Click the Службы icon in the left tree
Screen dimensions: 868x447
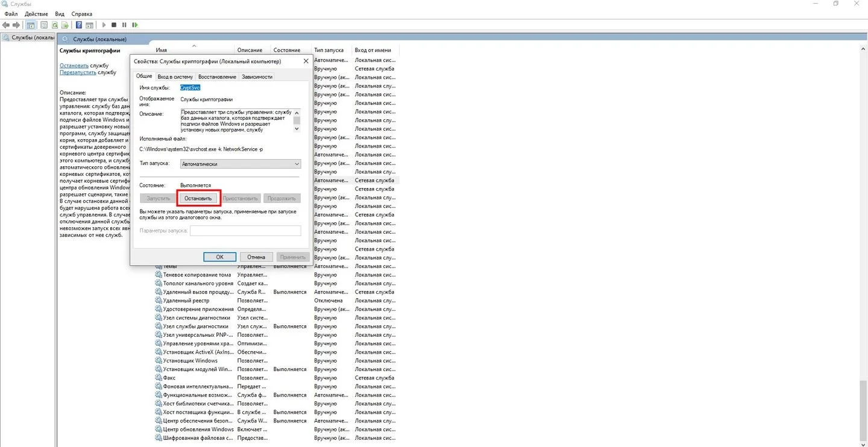click(x=6, y=37)
